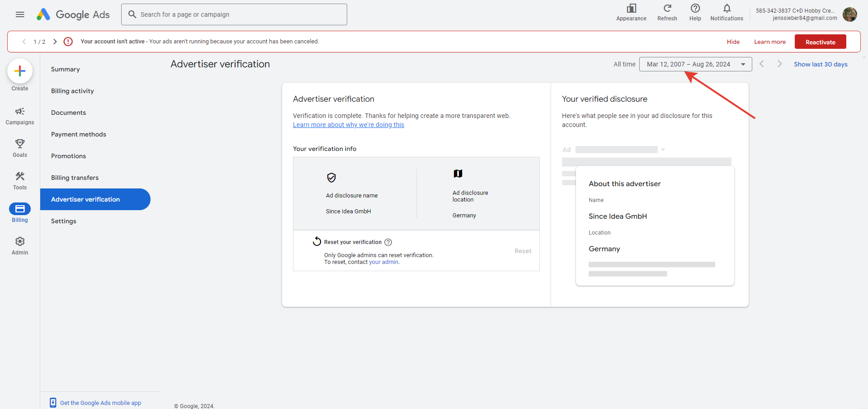
Task: Open Tools in the left rail
Action: (x=20, y=181)
